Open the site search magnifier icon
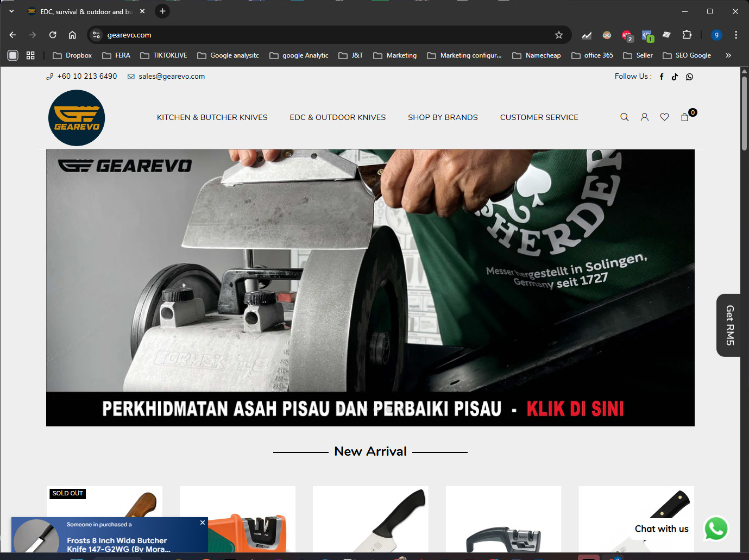The width and height of the screenshot is (749, 560). click(x=625, y=117)
